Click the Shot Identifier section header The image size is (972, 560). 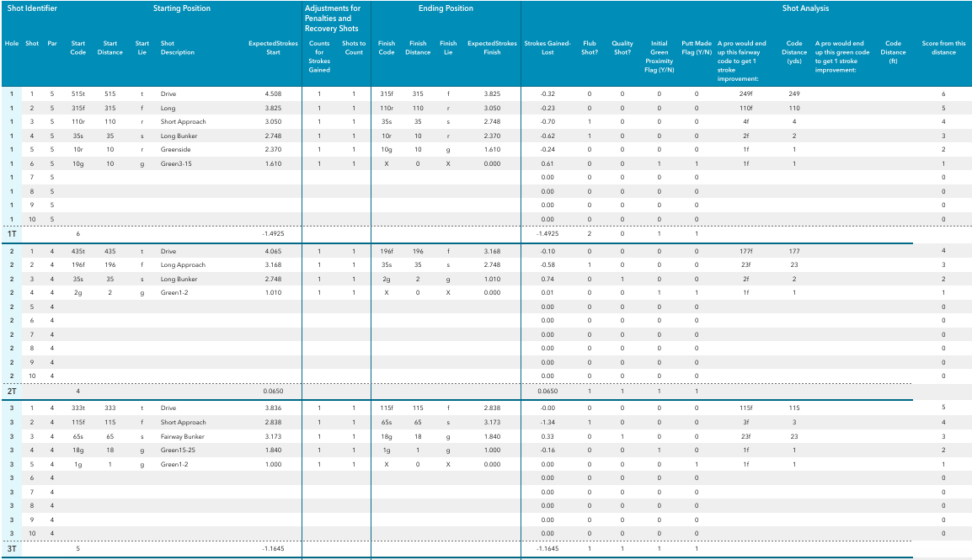[x=32, y=8]
